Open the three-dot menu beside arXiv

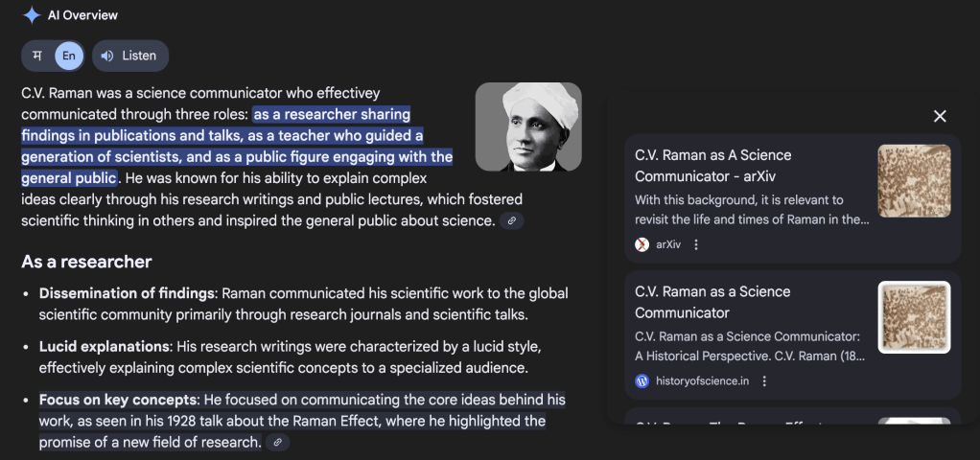pyautogui.click(x=696, y=244)
